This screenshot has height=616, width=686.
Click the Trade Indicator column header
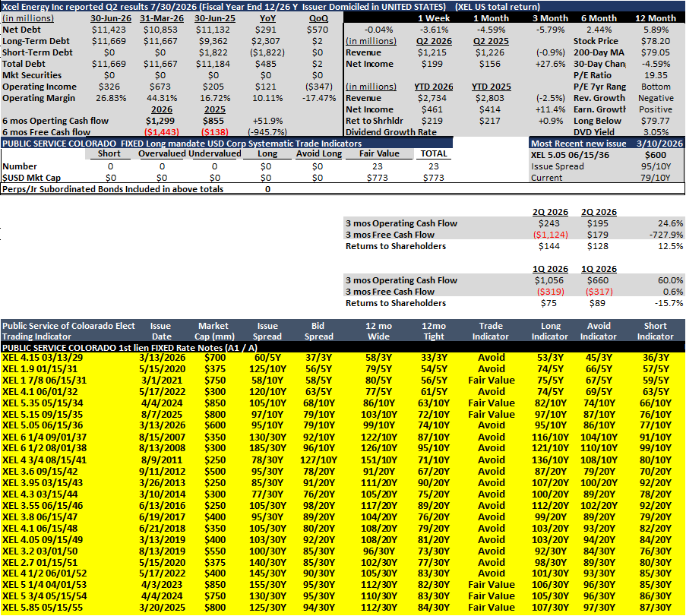coord(491,331)
